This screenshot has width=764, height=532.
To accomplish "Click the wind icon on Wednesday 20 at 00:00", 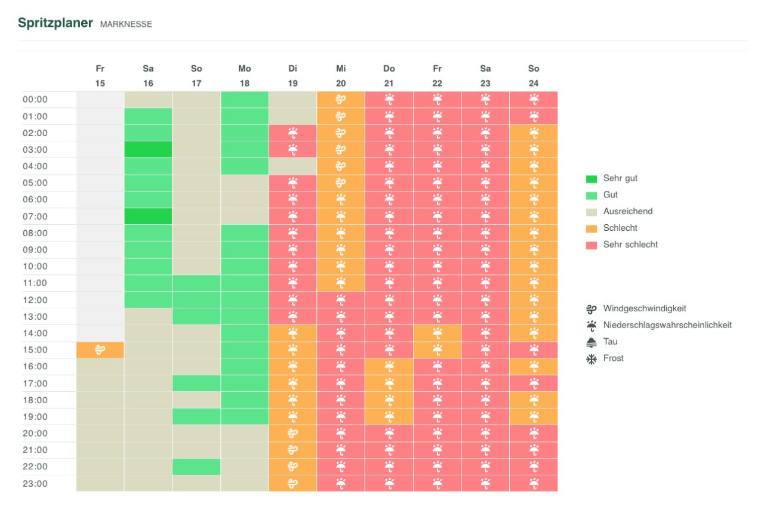I will click(x=341, y=100).
